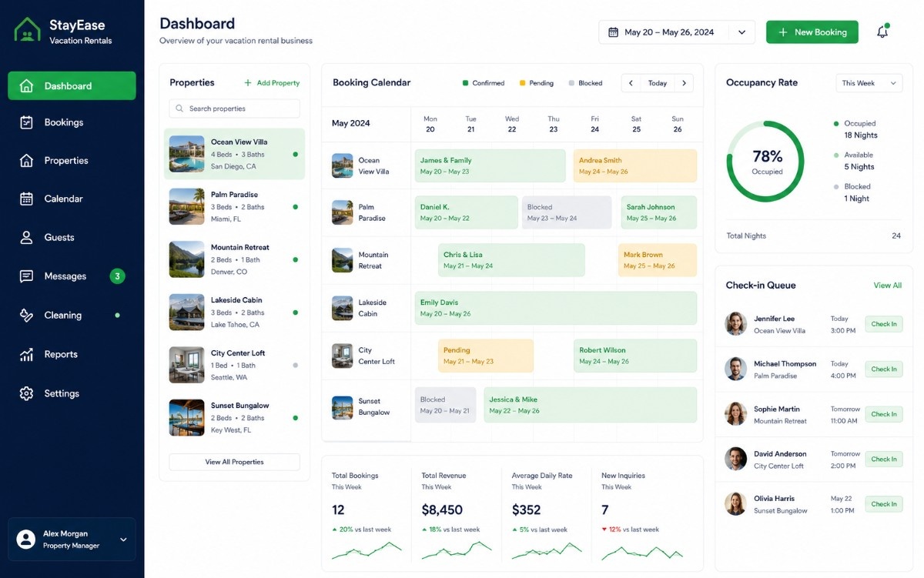Go to next week with right arrow
The image size is (924, 578).
(684, 83)
